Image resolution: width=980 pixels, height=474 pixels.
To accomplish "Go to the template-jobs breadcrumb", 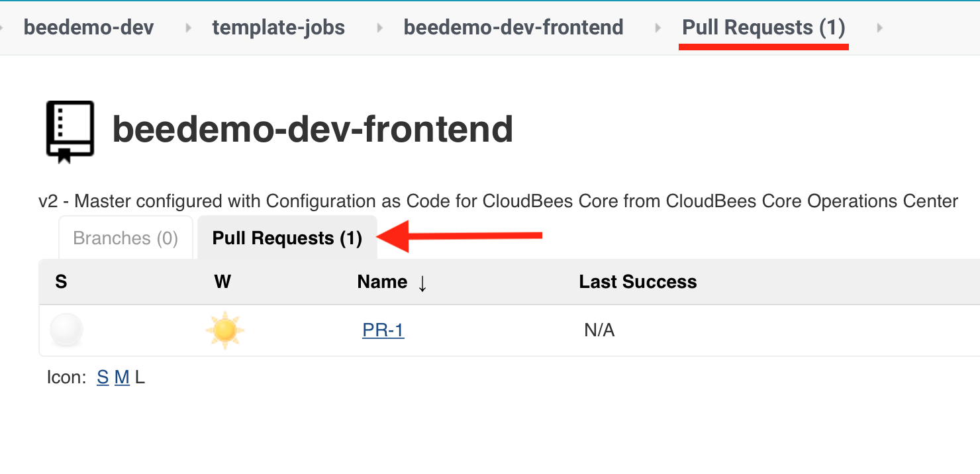I will click(x=279, y=27).
